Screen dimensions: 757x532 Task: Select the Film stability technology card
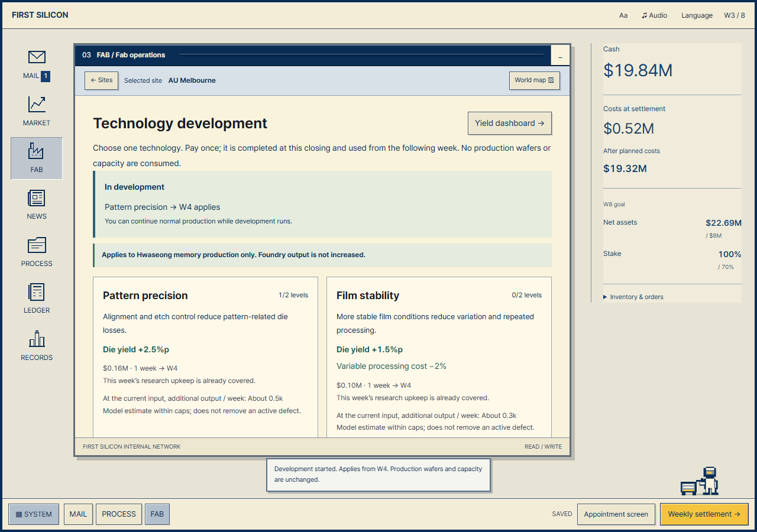pos(439,357)
